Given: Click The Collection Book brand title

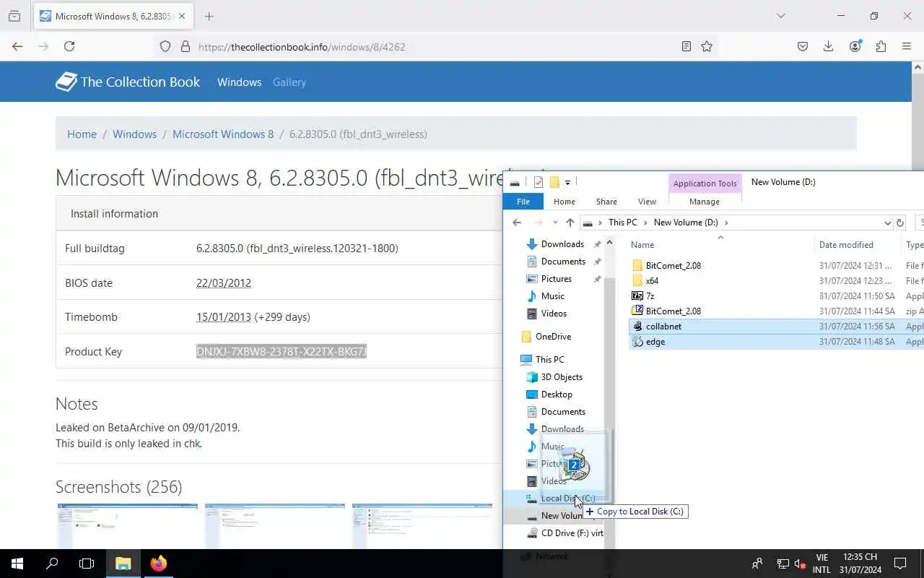Looking at the screenshot, I should tap(140, 82).
